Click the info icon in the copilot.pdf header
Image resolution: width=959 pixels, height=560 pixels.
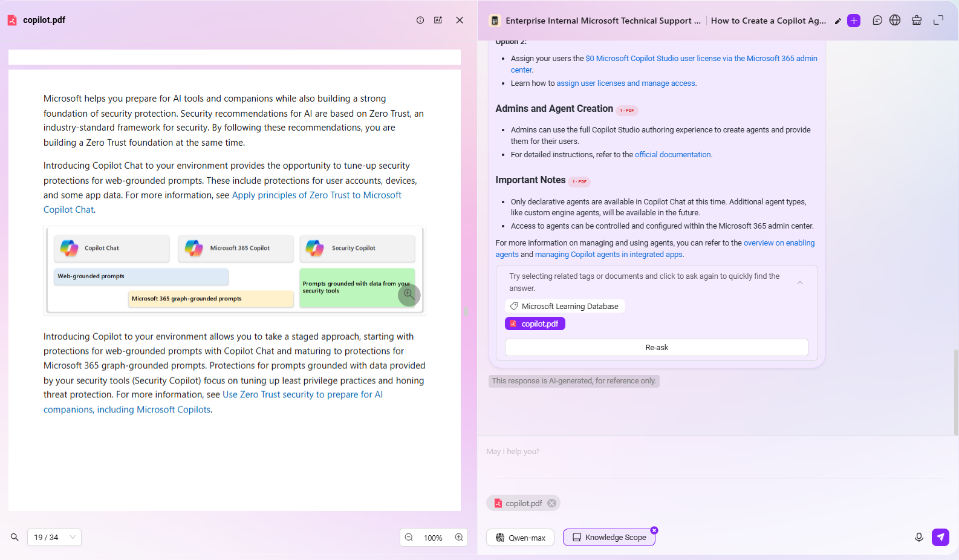point(420,20)
